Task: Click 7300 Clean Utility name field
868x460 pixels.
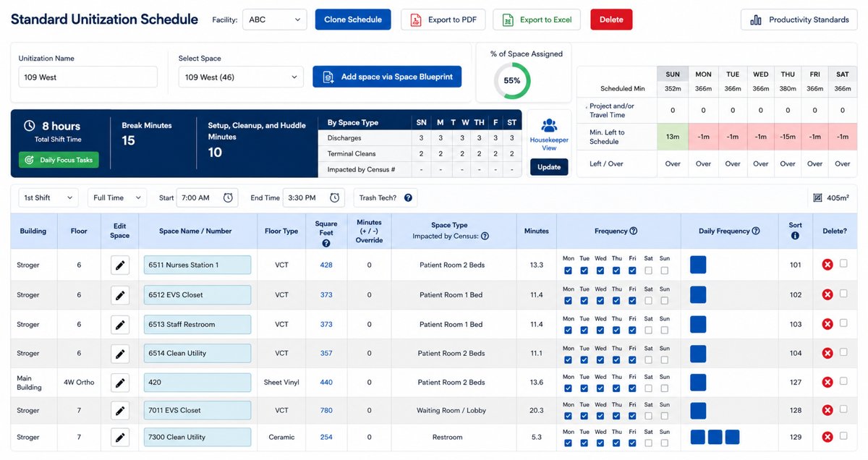Action: click(197, 438)
